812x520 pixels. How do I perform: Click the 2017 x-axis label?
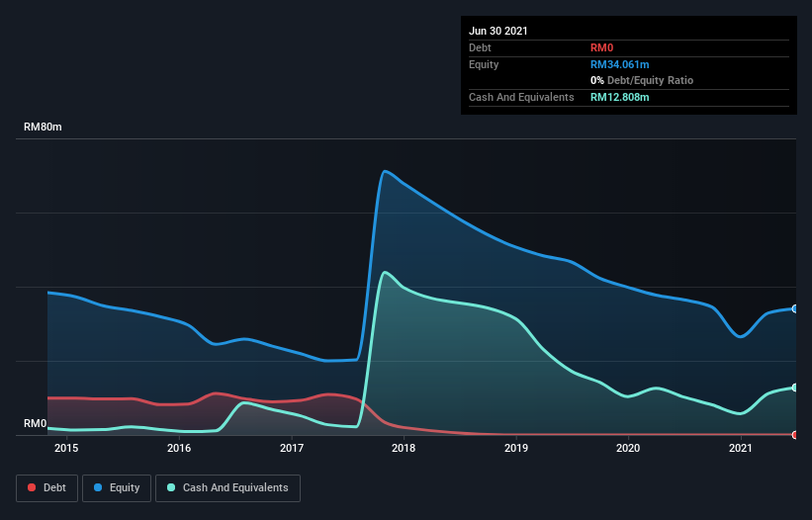[x=292, y=448]
